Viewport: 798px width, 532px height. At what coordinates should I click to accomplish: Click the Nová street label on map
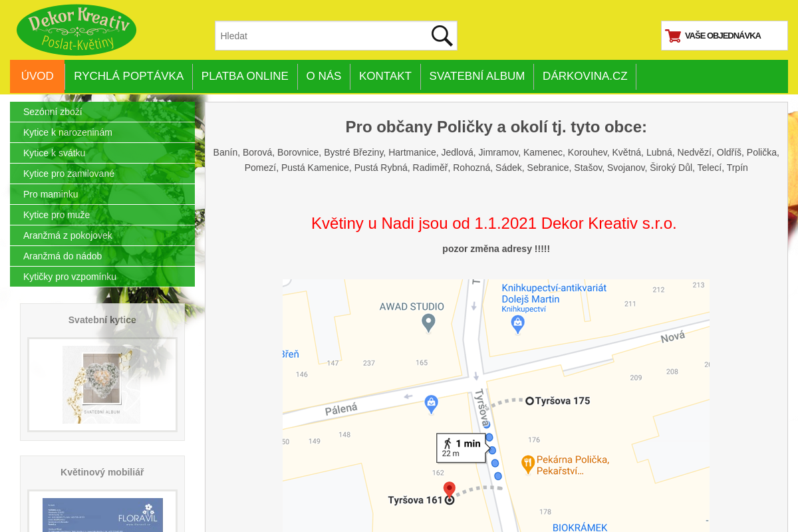point(672,338)
